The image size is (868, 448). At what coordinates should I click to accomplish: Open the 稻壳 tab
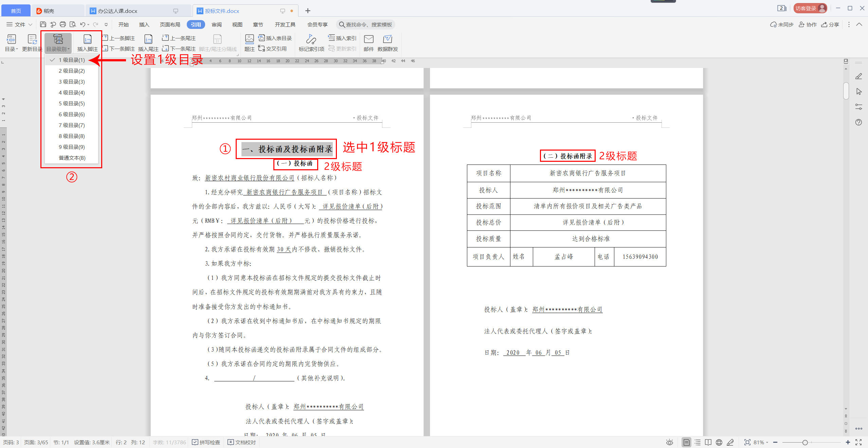[58, 11]
